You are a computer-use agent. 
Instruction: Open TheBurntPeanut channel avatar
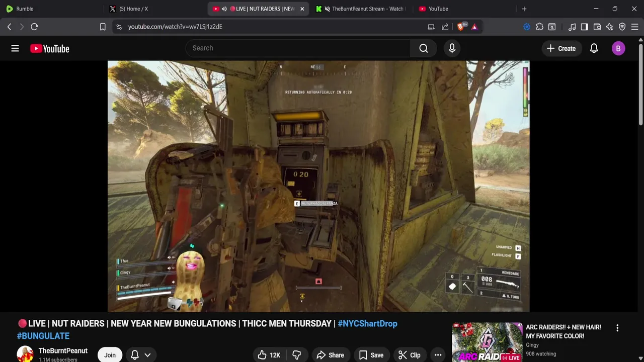[25, 354]
